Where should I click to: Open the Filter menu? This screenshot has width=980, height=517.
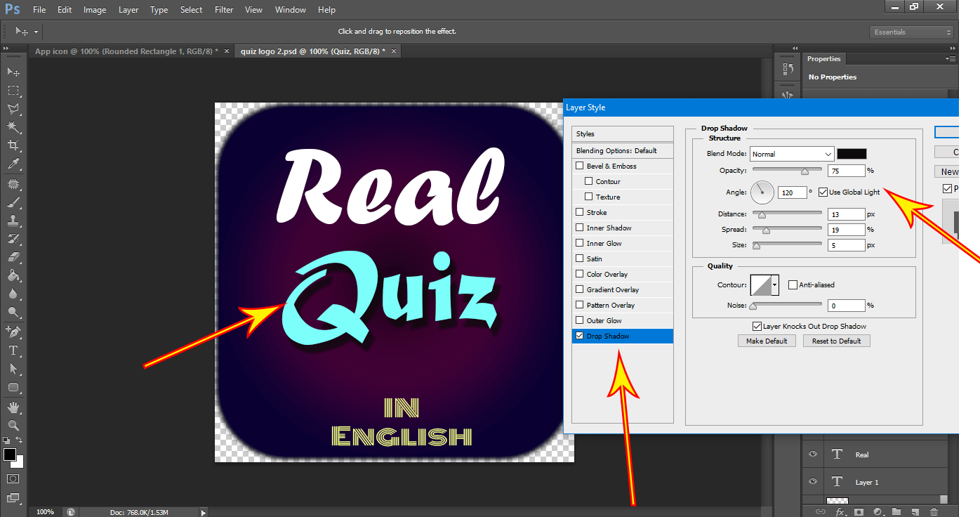point(224,10)
